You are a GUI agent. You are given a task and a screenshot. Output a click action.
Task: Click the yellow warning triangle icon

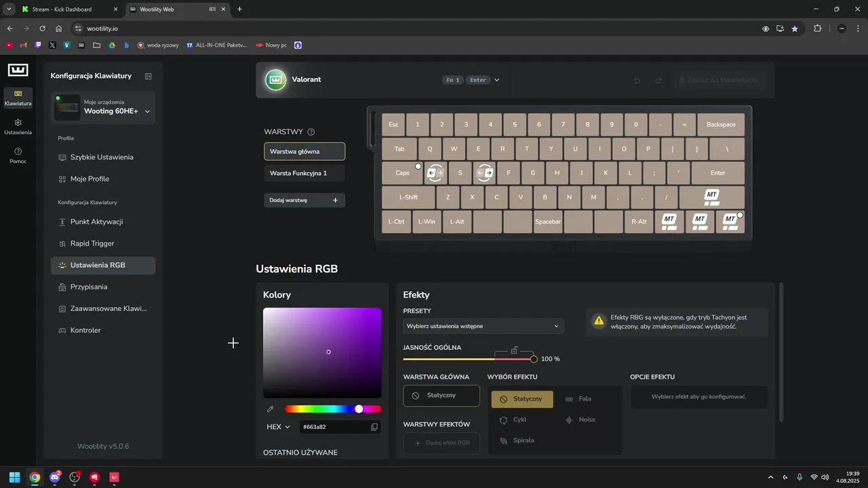coord(599,321)
